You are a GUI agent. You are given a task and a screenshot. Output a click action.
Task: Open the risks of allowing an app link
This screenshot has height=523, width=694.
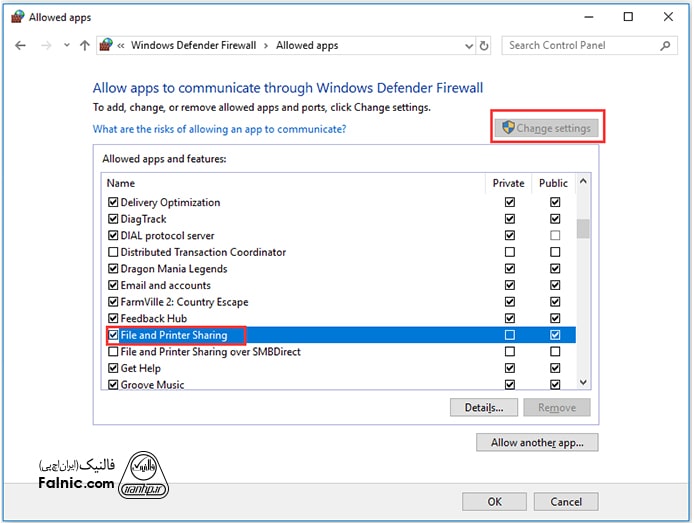tap(219, 129)
